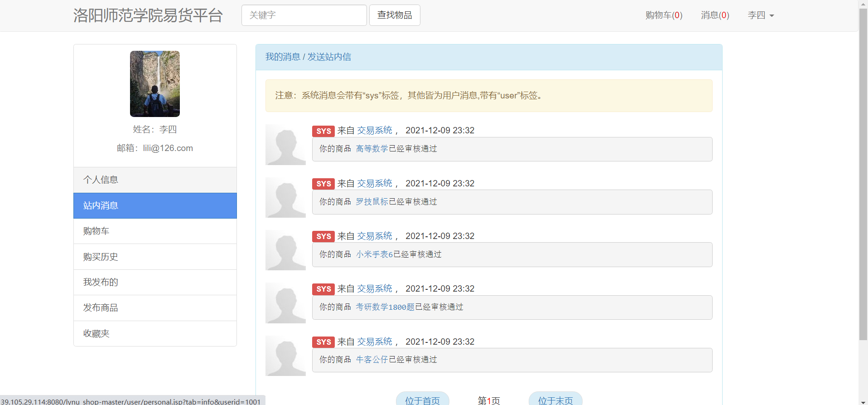868x405 pixels.
Task: Open 交易系统 sender link above 高等数学 message
Action: [x=375, y=131]
